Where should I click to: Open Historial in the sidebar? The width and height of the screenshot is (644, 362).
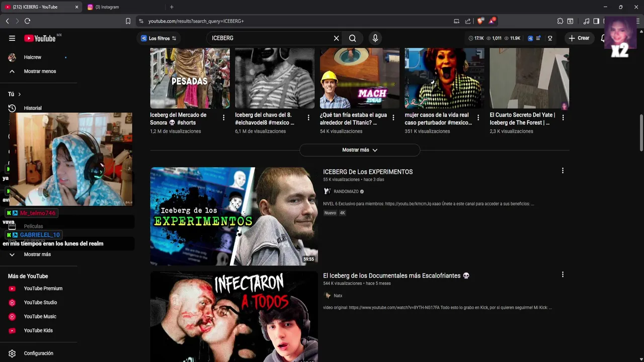tap(33, 108)
